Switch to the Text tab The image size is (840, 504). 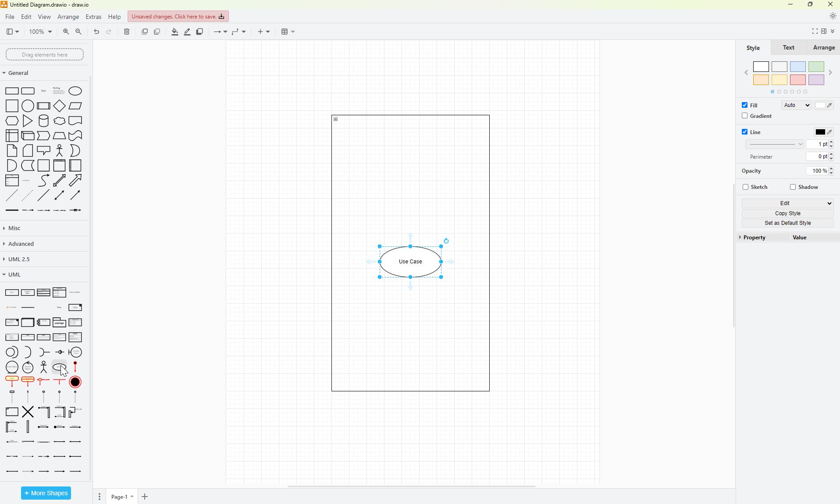(x=788, y=47)
